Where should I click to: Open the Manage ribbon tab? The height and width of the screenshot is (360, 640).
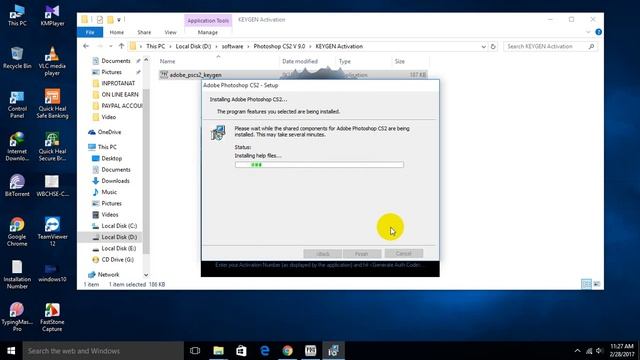coord(208,32)
